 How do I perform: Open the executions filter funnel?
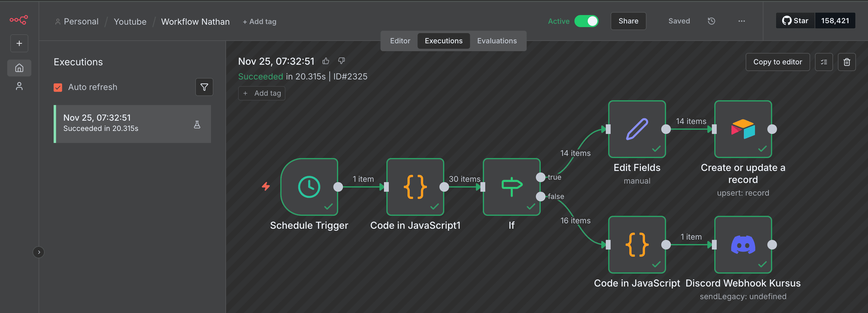[204, 87]
